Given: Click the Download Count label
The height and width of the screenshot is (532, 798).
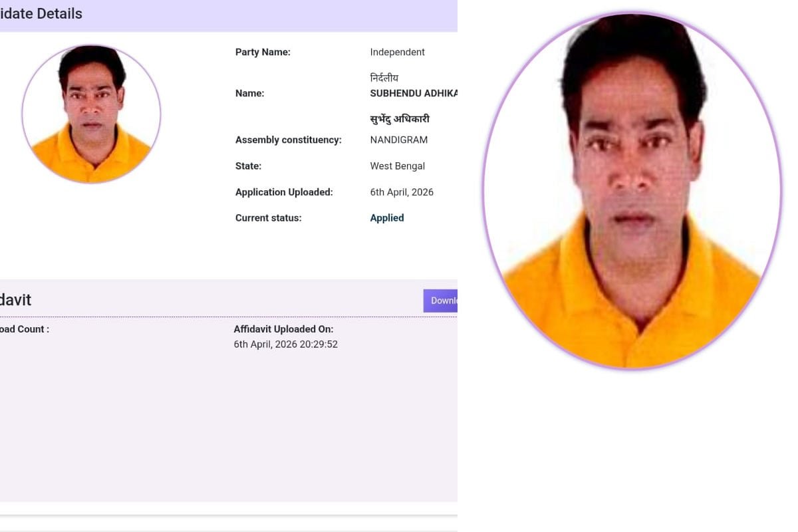Looking at the screenshot, I should point(24,329).
